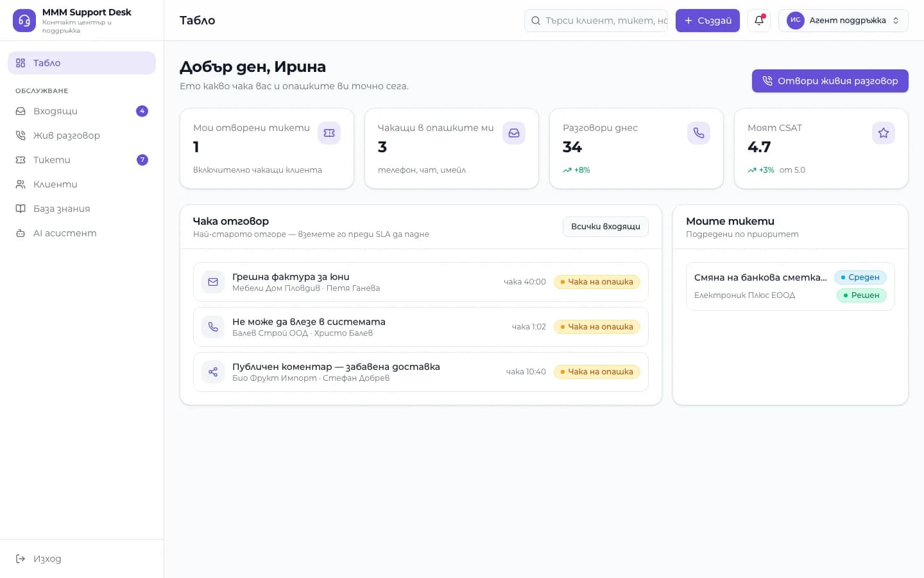Click Изход to sign out
This screenshot has width=924, height=578.
click(81, 559)
